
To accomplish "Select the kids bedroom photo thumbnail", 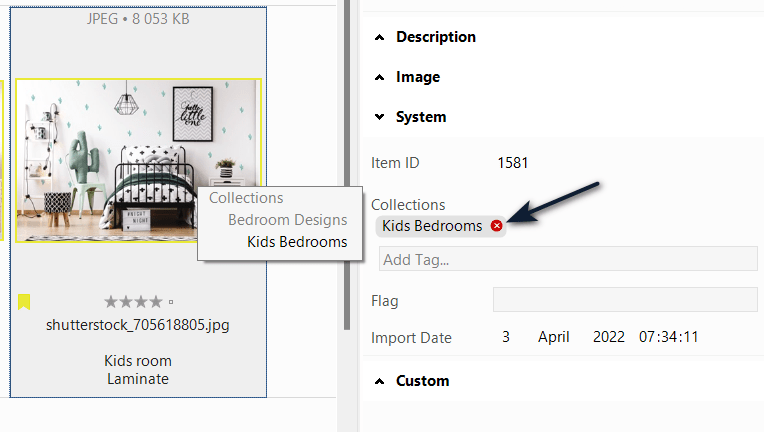I will (138, 160).
